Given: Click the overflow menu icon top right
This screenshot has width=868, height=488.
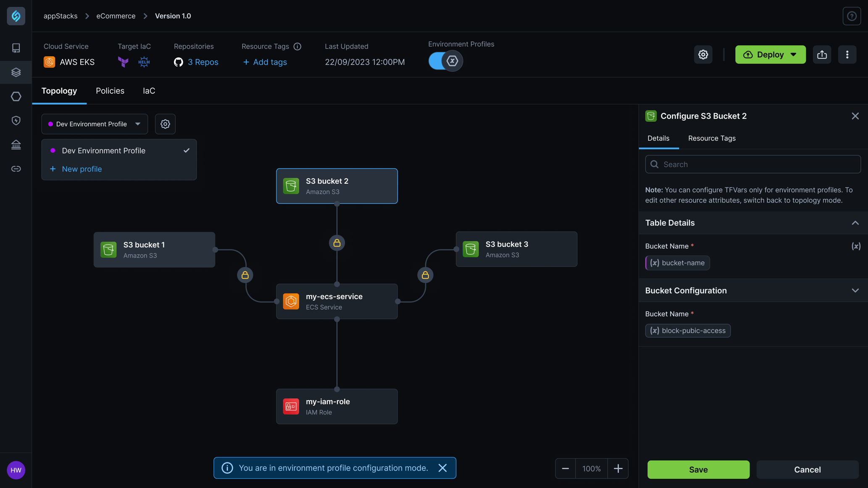Looking at the screenshot, I should [x=847, y=54].
